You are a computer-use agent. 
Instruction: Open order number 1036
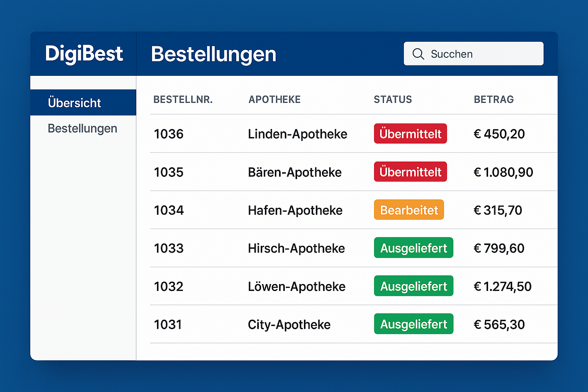(x=168, y=134)
